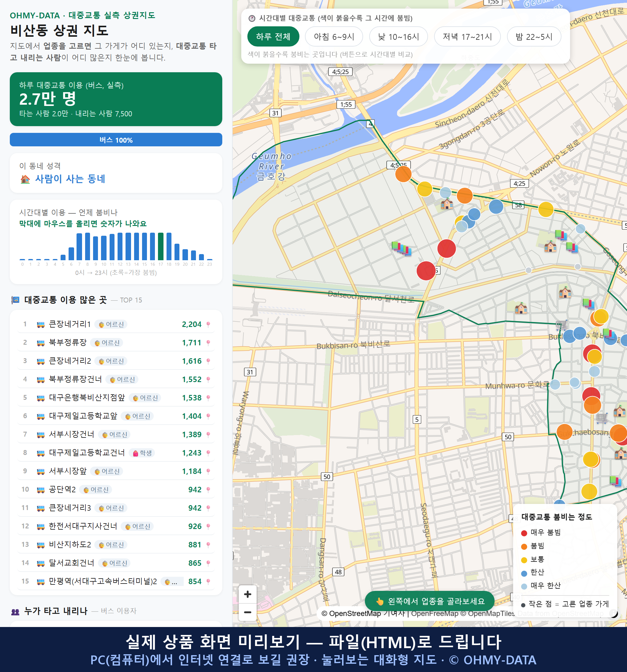
Task: Click the pin icon for 큰장네거리1
Action: (208, 325)
